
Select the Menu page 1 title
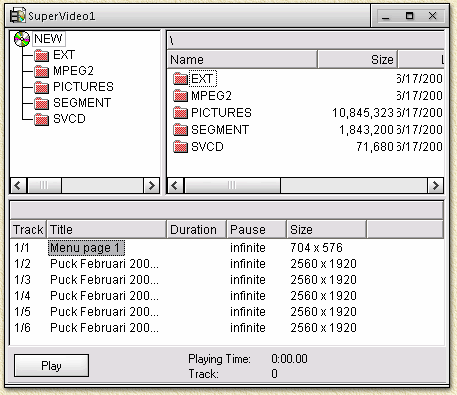point(86,248)
